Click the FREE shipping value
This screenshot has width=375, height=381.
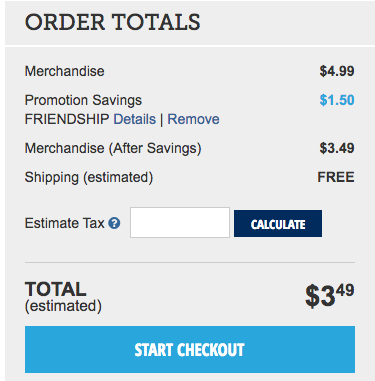pyautogui.click(x=336, y=177)
